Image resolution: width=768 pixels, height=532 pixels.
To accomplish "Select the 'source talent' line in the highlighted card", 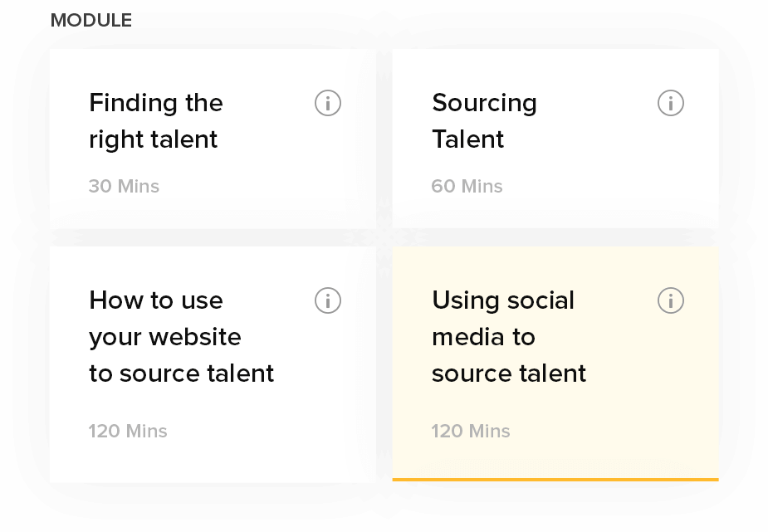I will point(509,373).
